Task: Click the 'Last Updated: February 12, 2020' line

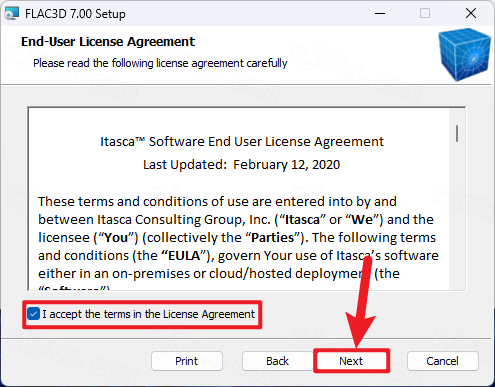Action: 242,165
